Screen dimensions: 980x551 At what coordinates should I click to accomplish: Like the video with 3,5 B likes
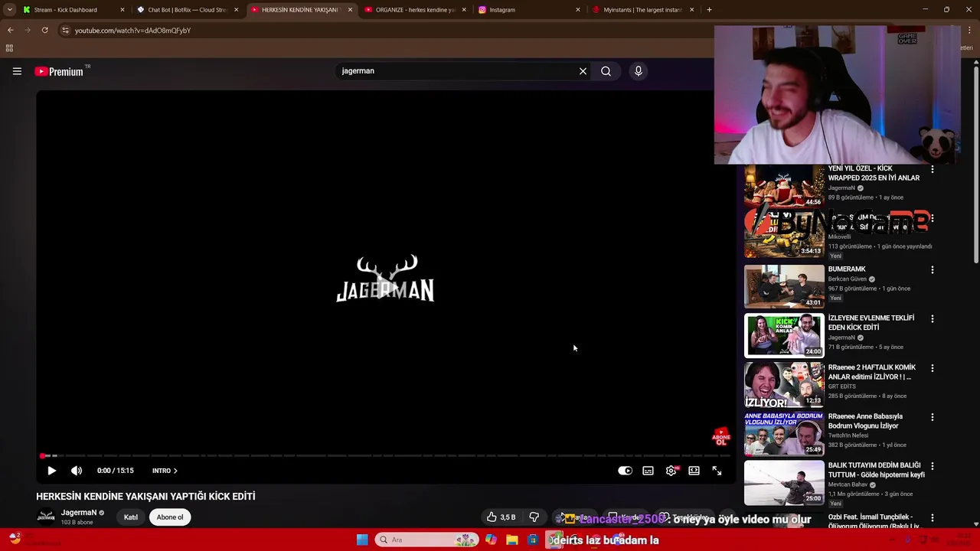tap(501, 517)
